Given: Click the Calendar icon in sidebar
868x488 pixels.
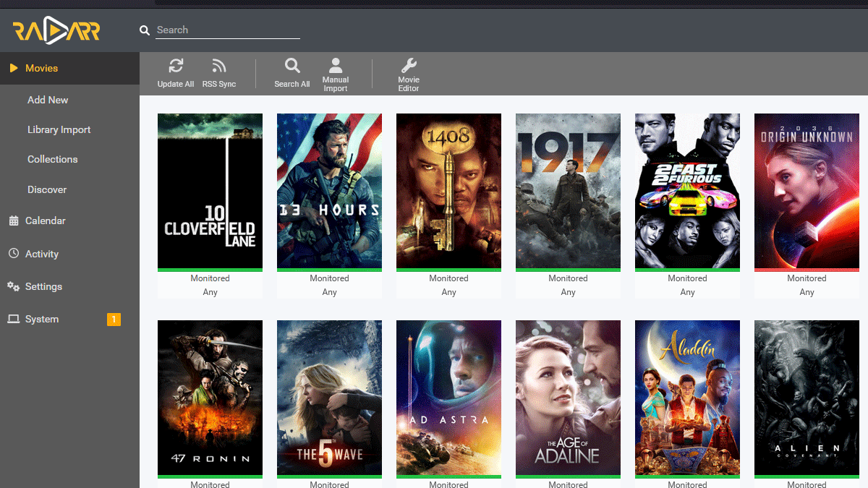Looking at the screenshot, I should point(13,221).
